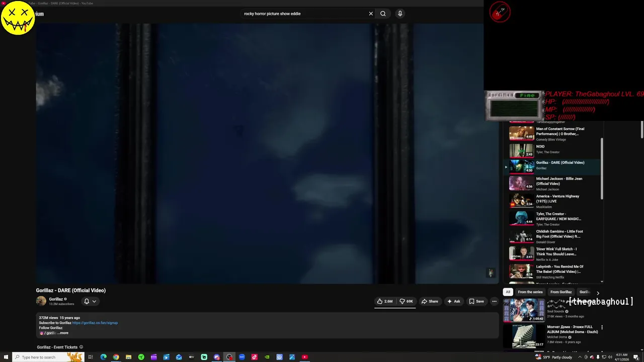Open File Explorer from taskbar

click(x=128, y=357)
